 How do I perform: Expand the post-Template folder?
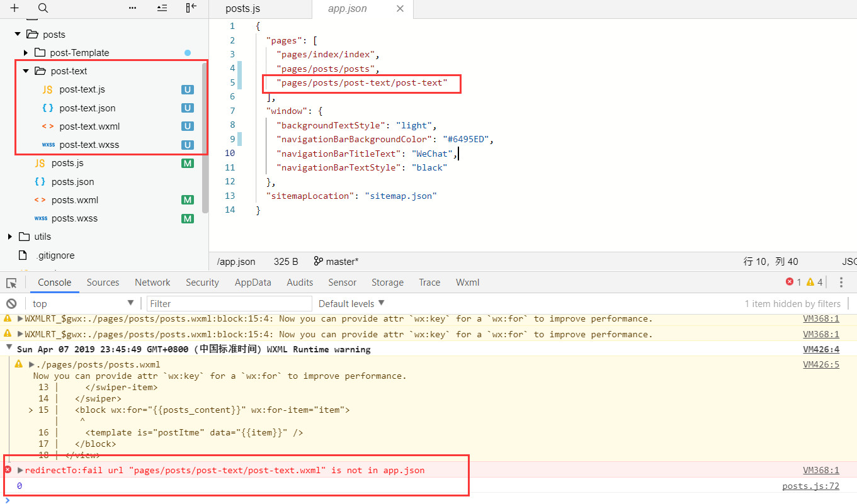coord(26,53)
